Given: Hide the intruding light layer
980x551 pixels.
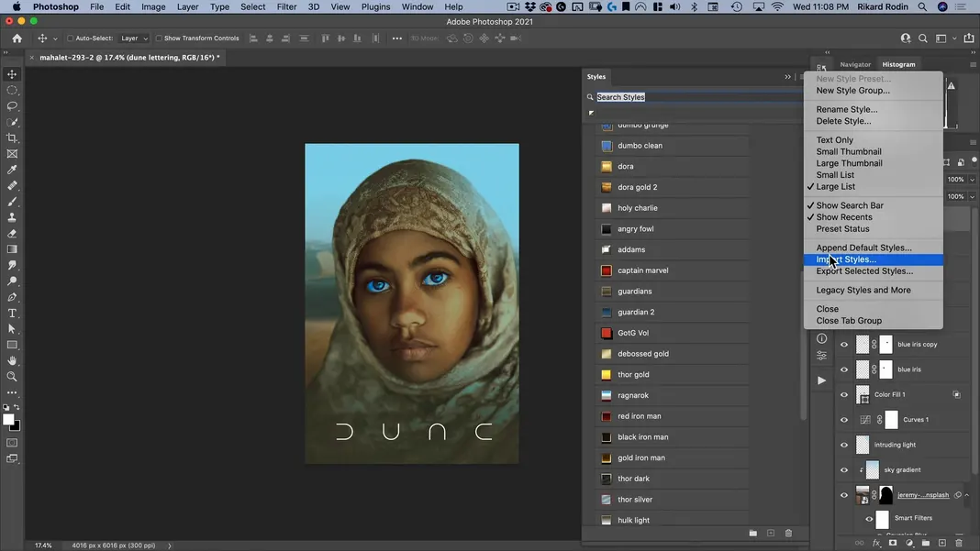Looking at the screenshot, I should (844, 445).
